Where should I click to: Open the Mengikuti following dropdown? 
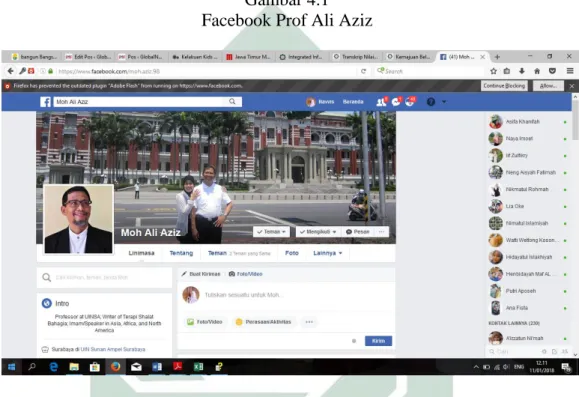(x=318, y=232)
